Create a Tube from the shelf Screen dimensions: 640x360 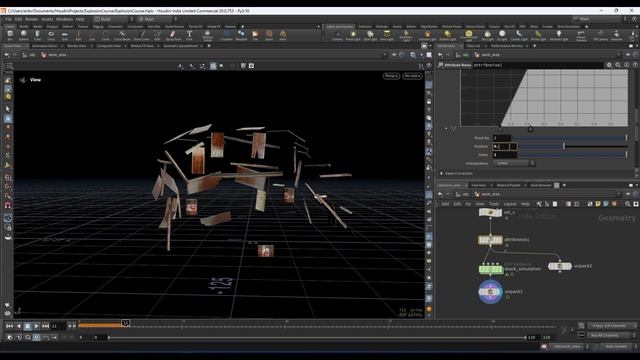(x=37, y=36)
